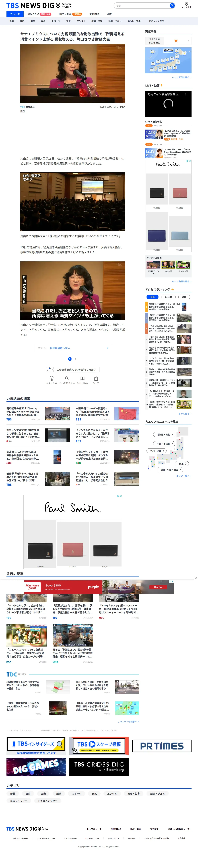Image resolution: width=198 pixels, height=868 pixels.
Task: Open edge23 video thumbnail
Action: click(168, 265)
